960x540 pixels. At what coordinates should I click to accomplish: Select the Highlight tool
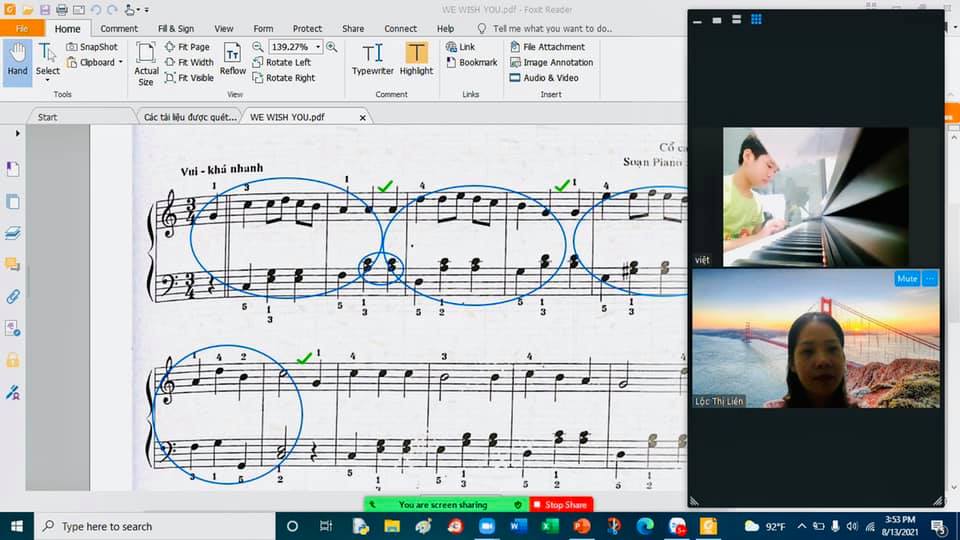[416, 59]
